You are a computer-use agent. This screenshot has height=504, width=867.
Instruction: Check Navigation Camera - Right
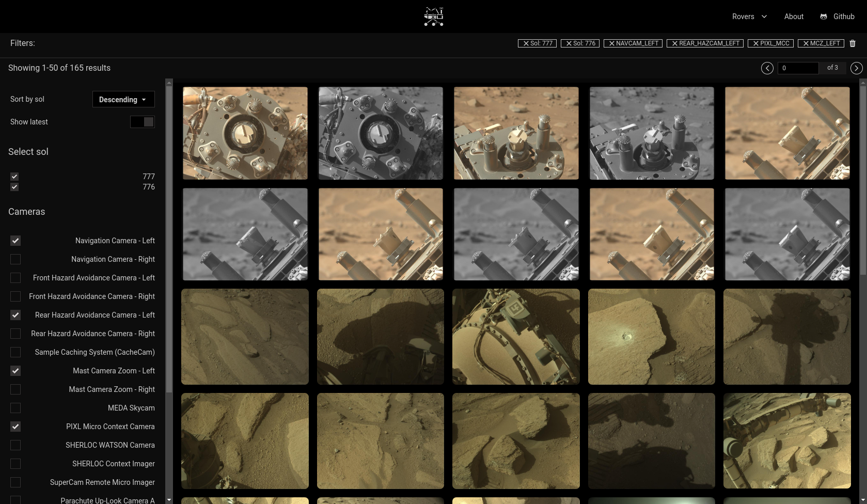click(x=15, y=259)
